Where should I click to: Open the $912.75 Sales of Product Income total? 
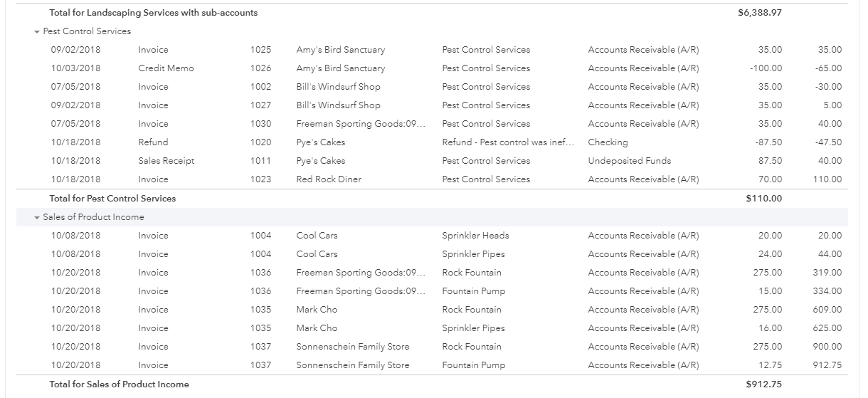coord(763,384)
